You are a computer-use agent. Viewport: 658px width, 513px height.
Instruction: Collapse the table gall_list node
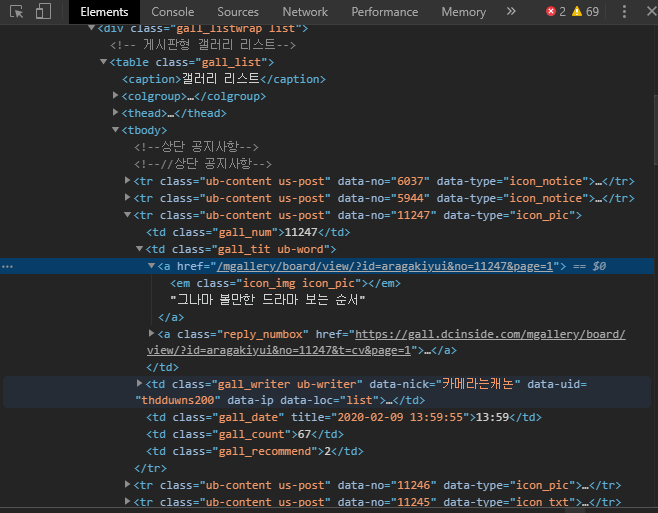[103, 62]
